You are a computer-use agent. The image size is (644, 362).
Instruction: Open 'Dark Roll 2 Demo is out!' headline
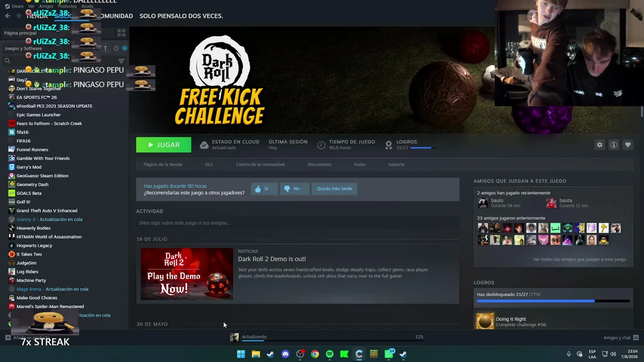pos(272,259)
